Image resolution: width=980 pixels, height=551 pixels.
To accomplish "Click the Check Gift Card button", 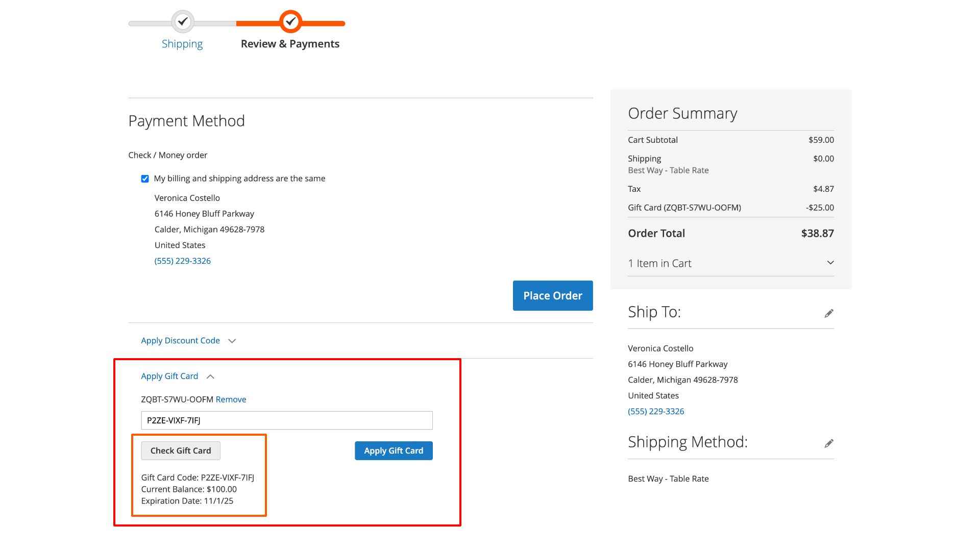I will point(180,450).
